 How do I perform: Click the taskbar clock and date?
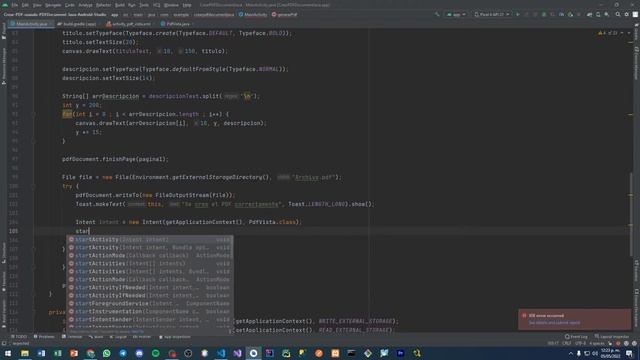(610, 353)
